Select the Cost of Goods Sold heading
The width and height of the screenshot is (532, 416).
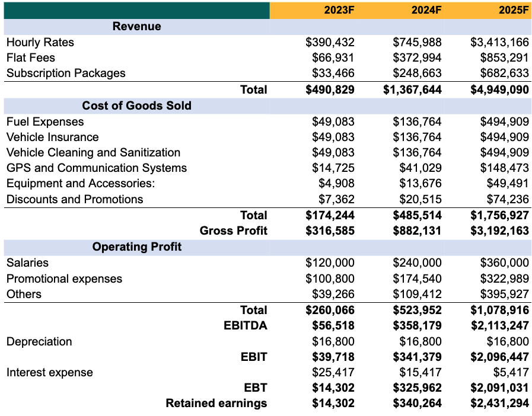137,106
